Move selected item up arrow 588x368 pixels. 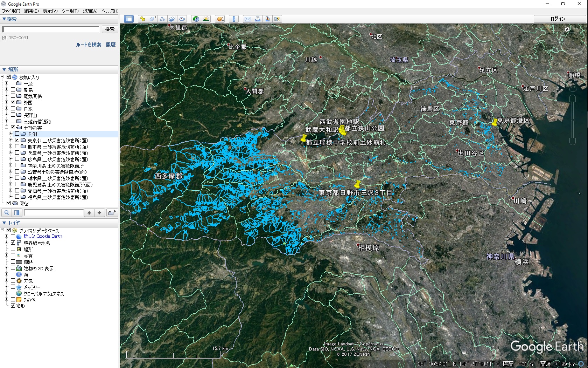tap(89, 213)
